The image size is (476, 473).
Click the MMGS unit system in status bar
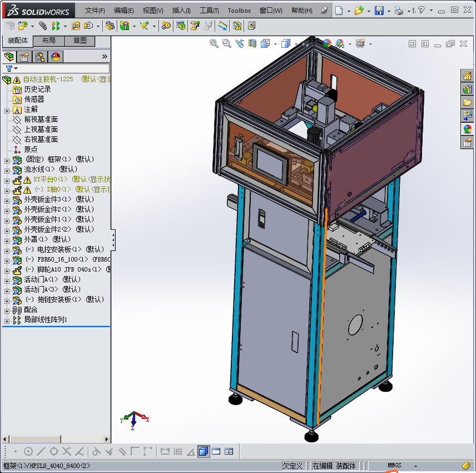tap(394, 465)
